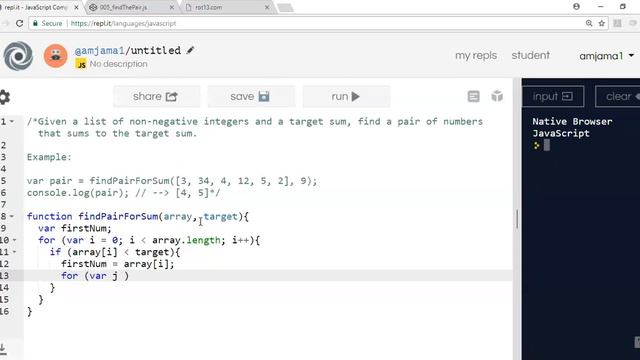Click the repl.it swirl logo
This screenshot has height=360, width=640.
(x=18, y=56)
